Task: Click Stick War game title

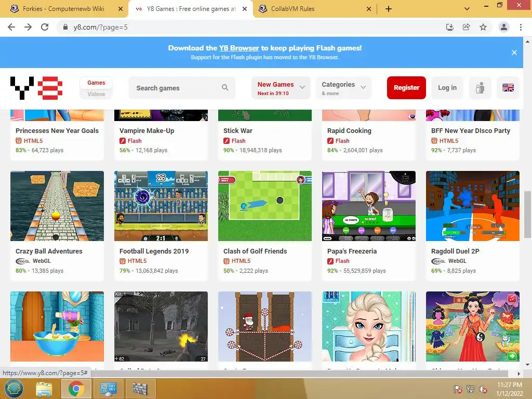Action: (x=237, y=130)
